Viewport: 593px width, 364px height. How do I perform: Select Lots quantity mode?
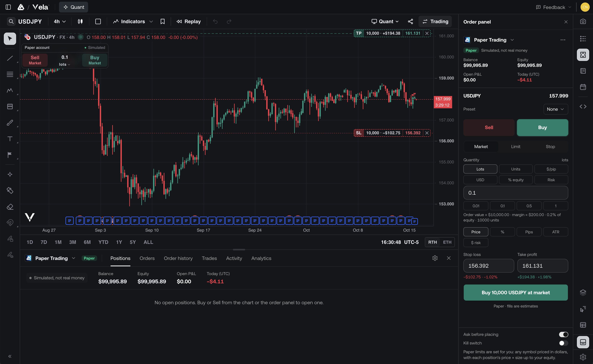[x=480, y=169]
